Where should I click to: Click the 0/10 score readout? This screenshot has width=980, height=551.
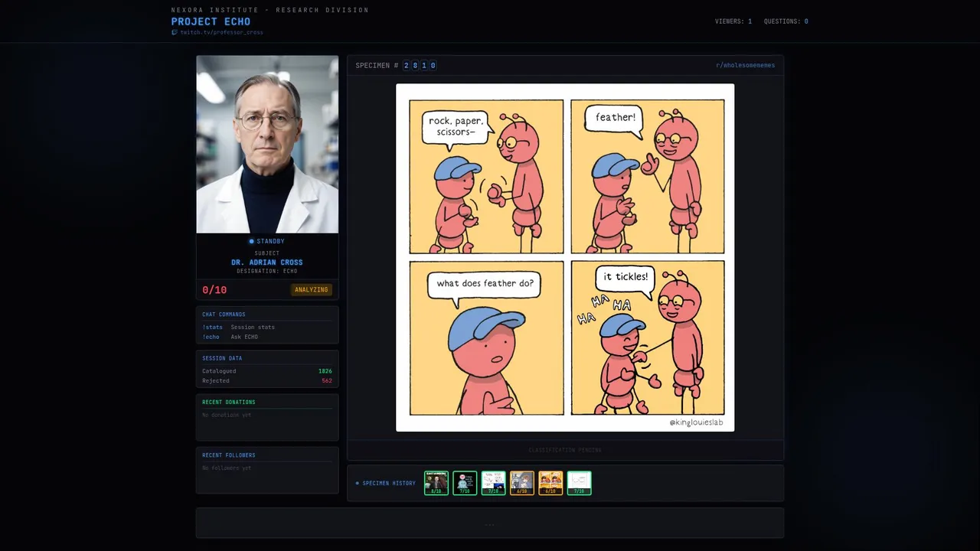(214, 290)
